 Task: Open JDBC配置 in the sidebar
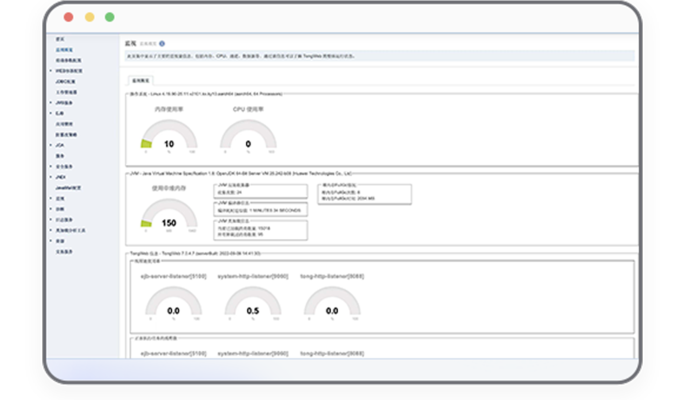tap(65, 82)
